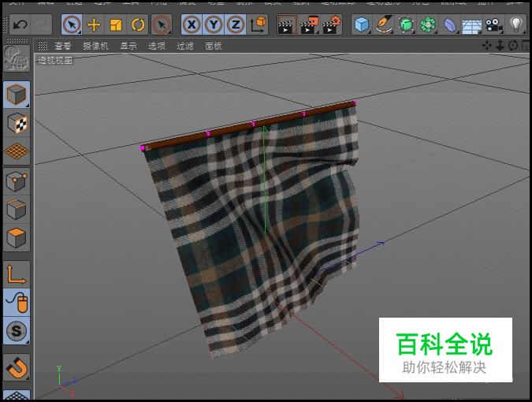This screenshot has height=402, width=532.
Task: Open 显示 viewport menu
Action: point(128,46)
